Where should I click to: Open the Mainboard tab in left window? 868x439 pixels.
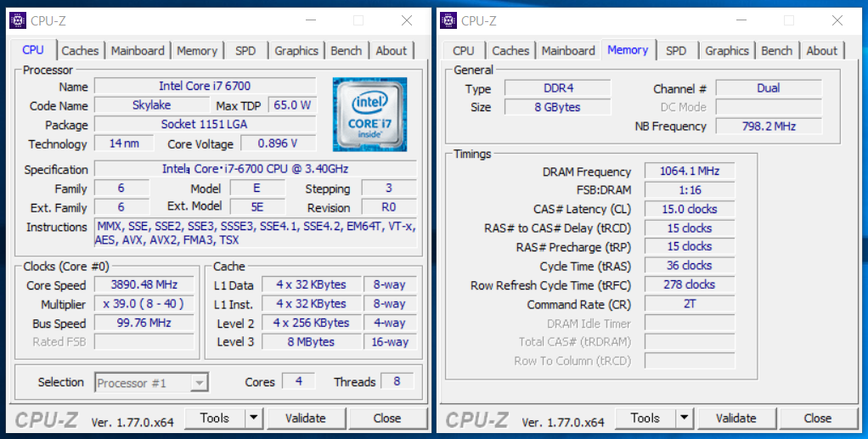click(x=138, y=50)
